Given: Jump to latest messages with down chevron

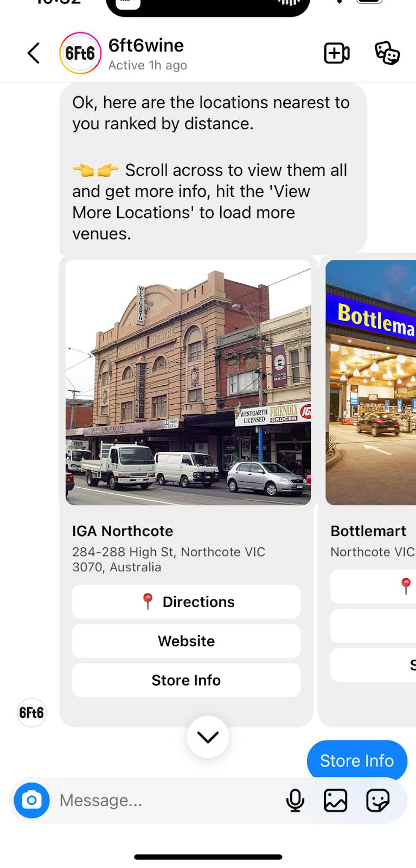Looking at the screenshot, I should pos(208,737).
